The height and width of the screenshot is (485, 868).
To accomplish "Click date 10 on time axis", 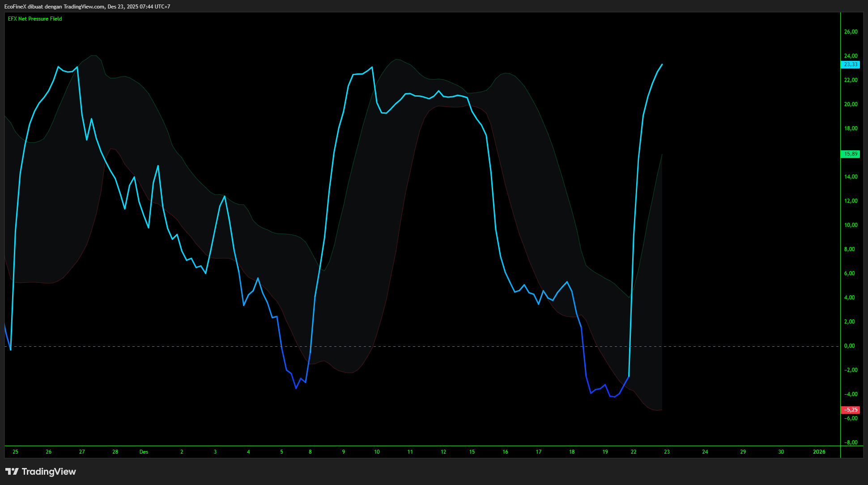I will point(377,452).
